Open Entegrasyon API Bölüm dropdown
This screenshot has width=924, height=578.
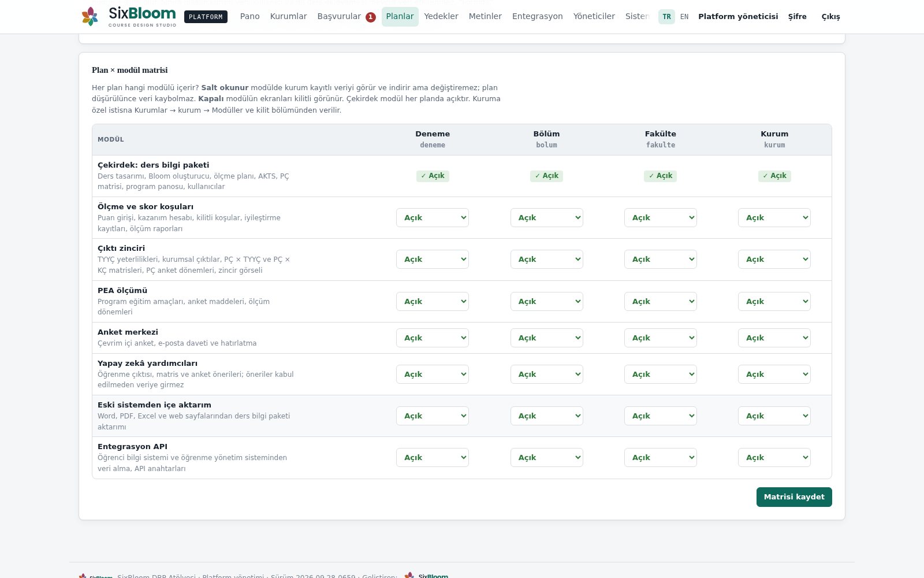(x=546, y=458)
